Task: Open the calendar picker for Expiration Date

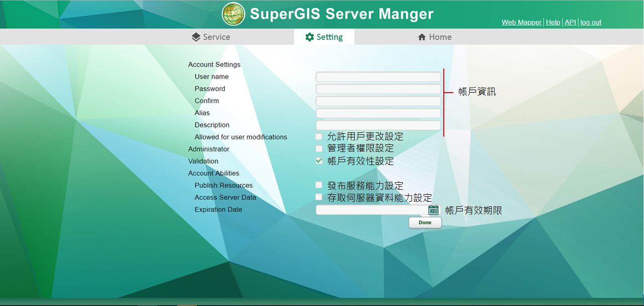Action: click(x=433, y=210)
